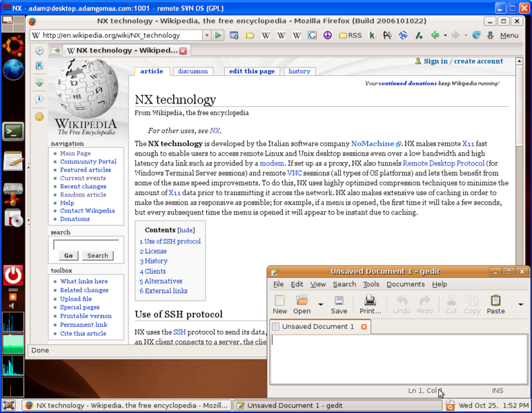Click the orange search sidebar icon
The width and height of the screenshot is (532, 413).
pyautogui.click(x=39, y=117)
